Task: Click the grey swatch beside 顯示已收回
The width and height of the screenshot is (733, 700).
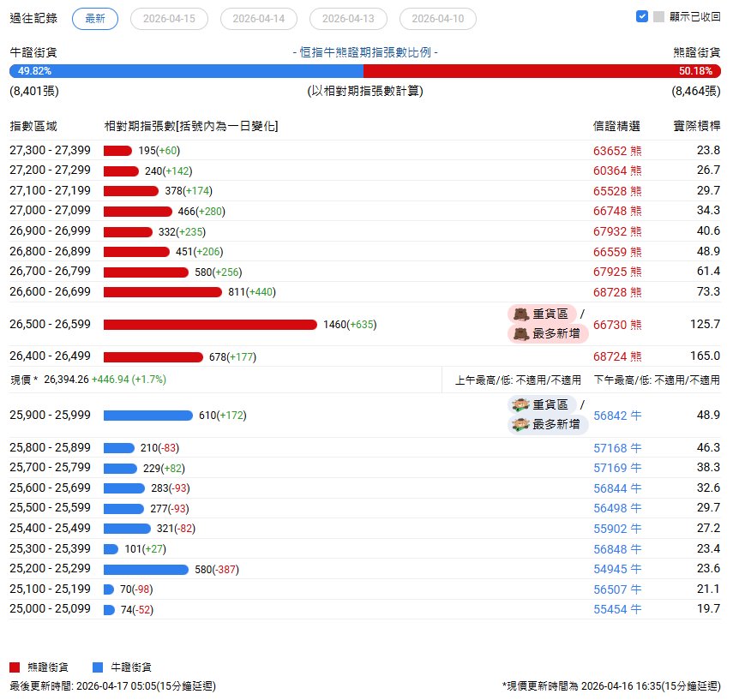Action: pos(658,17)
